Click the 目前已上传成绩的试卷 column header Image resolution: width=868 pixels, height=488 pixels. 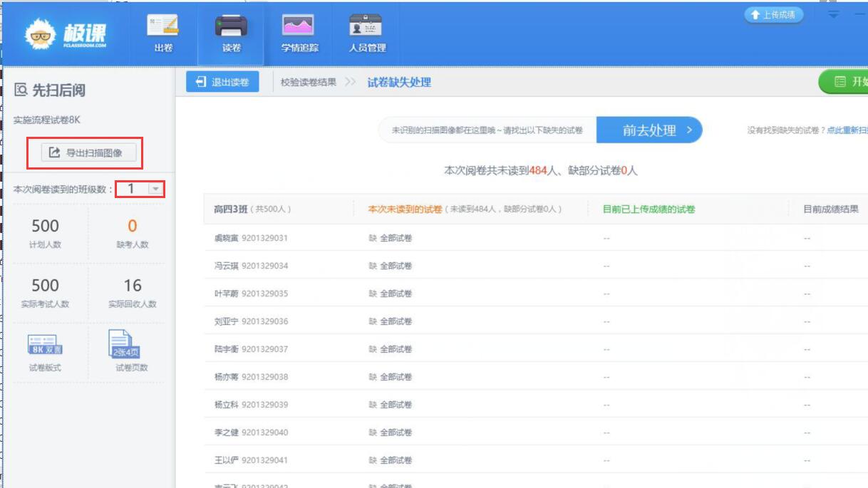click(x=649, y=209)
